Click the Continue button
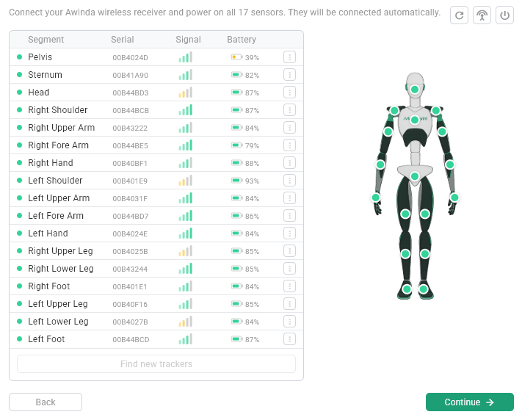The height and width of the screenshot is (420, 522). (x=470, y=402)
